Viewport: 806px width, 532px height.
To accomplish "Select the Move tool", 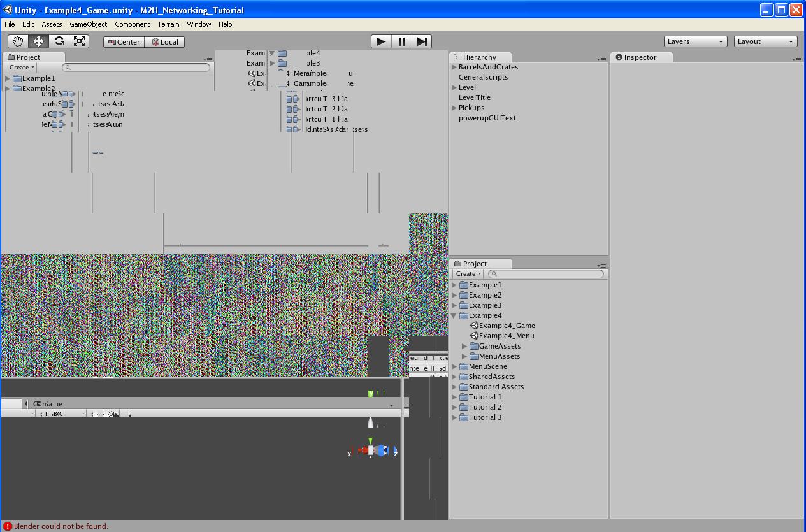I will point(38,41).
